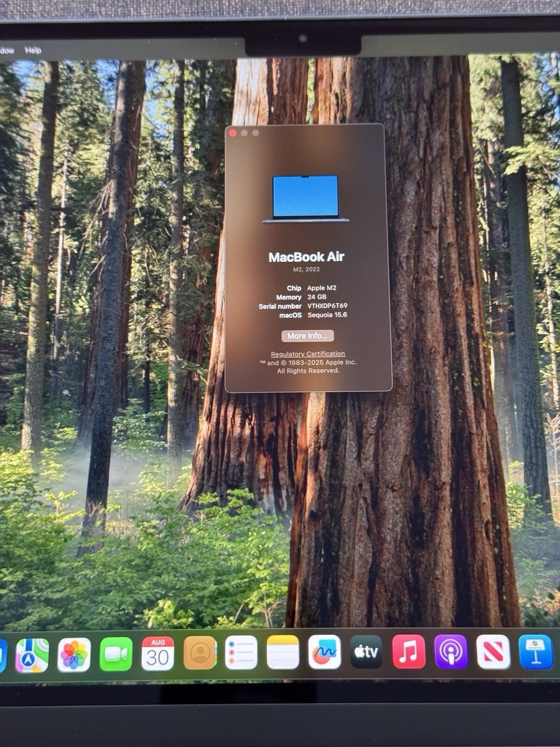The width and height of the screenshot is (560, 747).
Task: Open Podcasts in the Dock
Action: pyautogui.click(x=451, y=652)
